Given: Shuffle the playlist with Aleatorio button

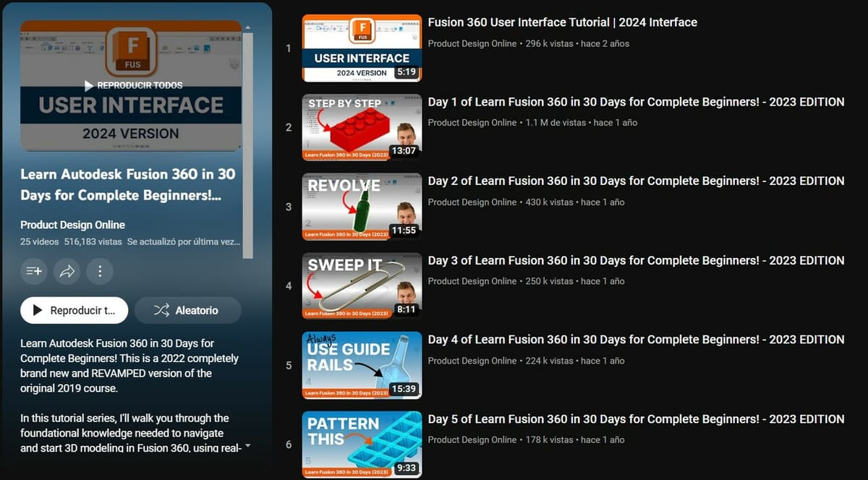Looking at the screenshot, I should click(188, 310).
